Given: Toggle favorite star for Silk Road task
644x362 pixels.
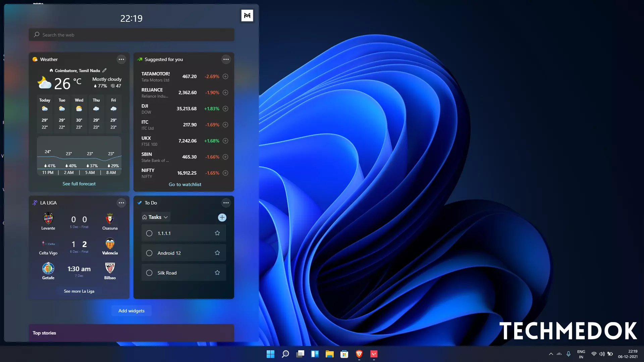Looking at the screenshot, I should tap(217, 273).
